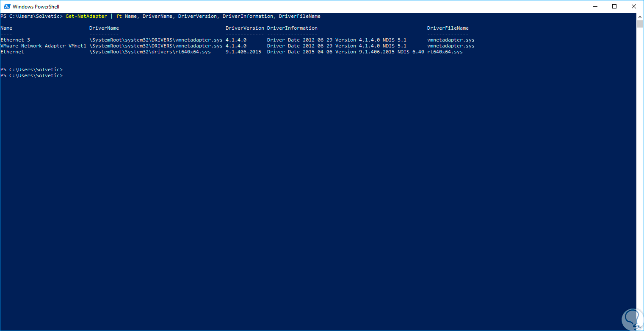The height and width of the screenshot is (331, 644).
Task: Click the DriverVersion value "9.1.406.2015"
Action: tap(243, 52)
